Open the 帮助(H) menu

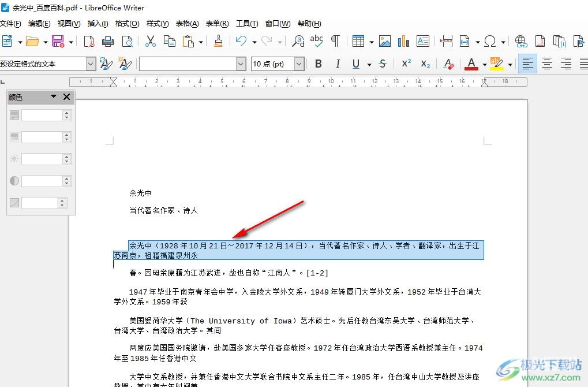[x=309, y=24]
